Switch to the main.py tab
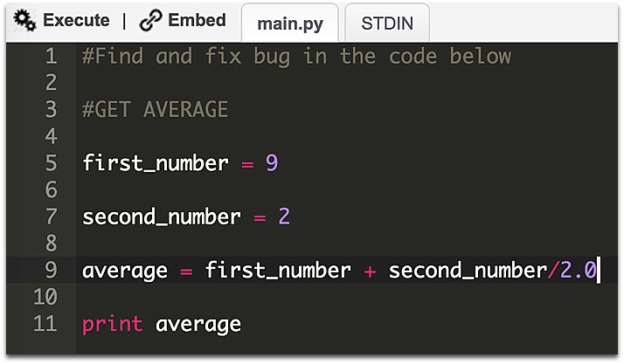The image size is (624, 364). [x=290, y=24]
